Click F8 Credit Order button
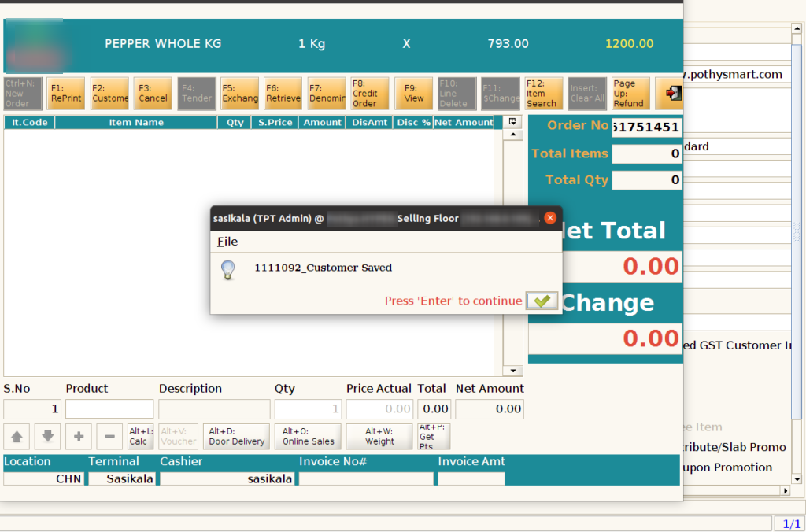Screen dimensions: 806x532 click(370, 94)
